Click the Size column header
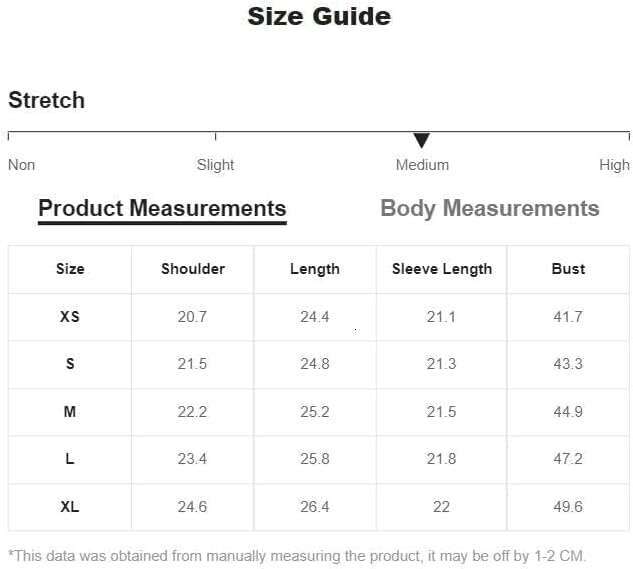 point(70,269)
